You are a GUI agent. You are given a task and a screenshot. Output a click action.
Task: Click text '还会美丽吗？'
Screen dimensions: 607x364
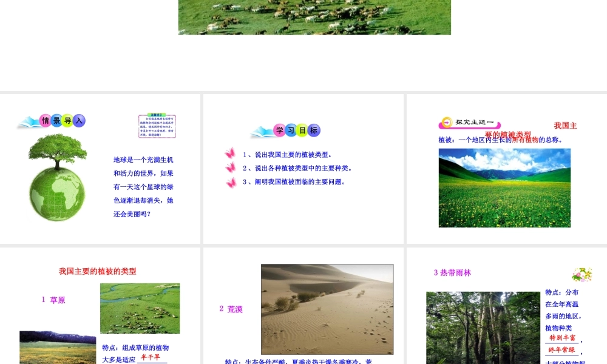(132, 214)
